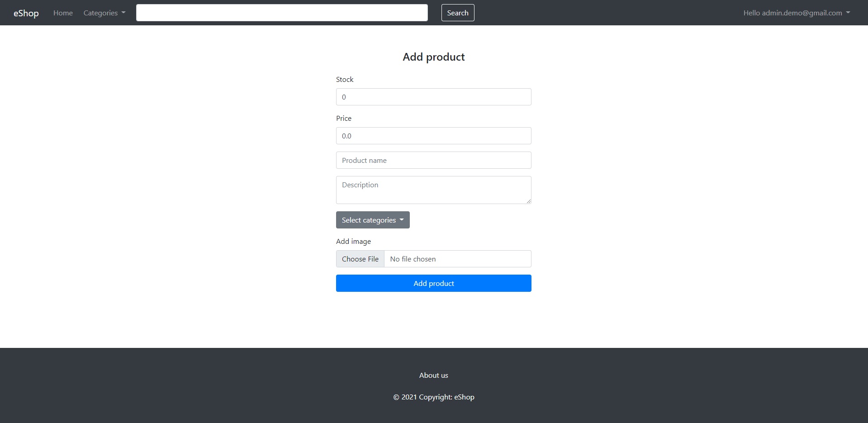
Task: Open the About us page
Action: [433, 375]
